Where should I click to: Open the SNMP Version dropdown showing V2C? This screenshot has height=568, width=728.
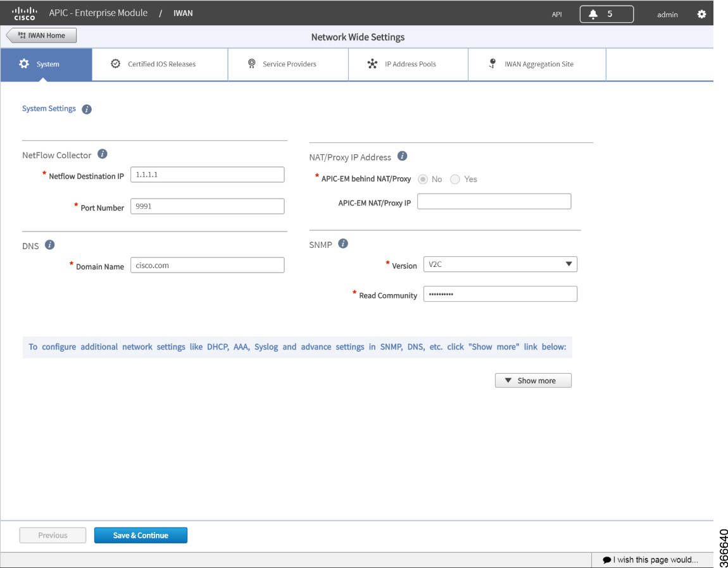click(500, 264)
